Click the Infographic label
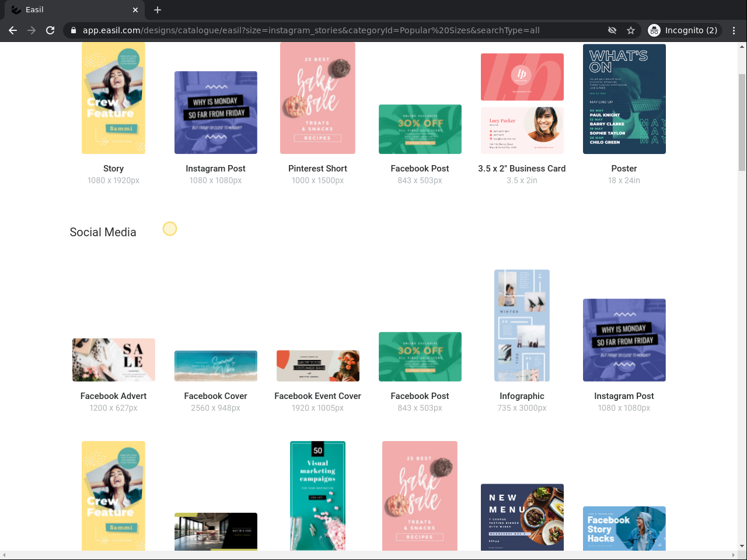This screenshot has width=747, height=560. pyautogui.click(x=522, y=396)
